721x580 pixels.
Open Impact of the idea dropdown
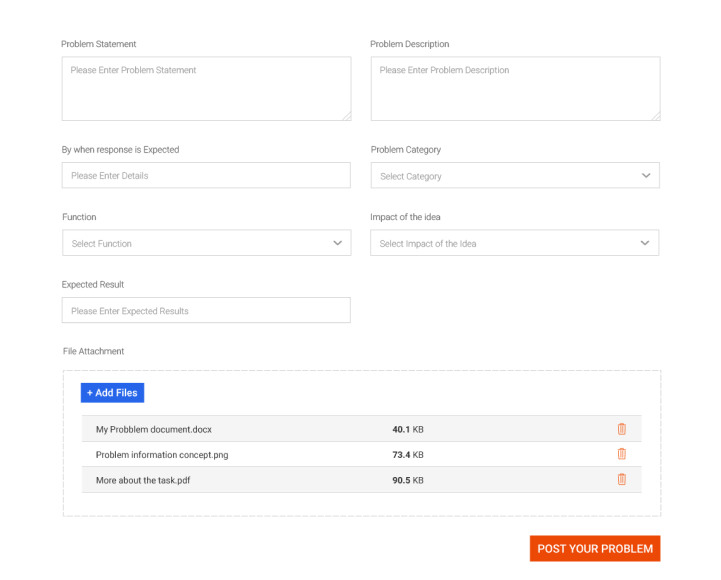pos(514,243)
